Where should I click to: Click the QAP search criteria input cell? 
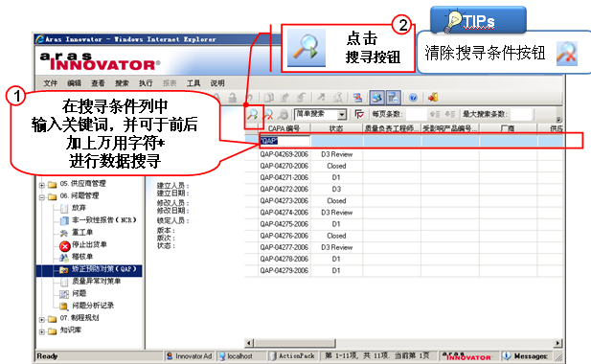[284, 141]
